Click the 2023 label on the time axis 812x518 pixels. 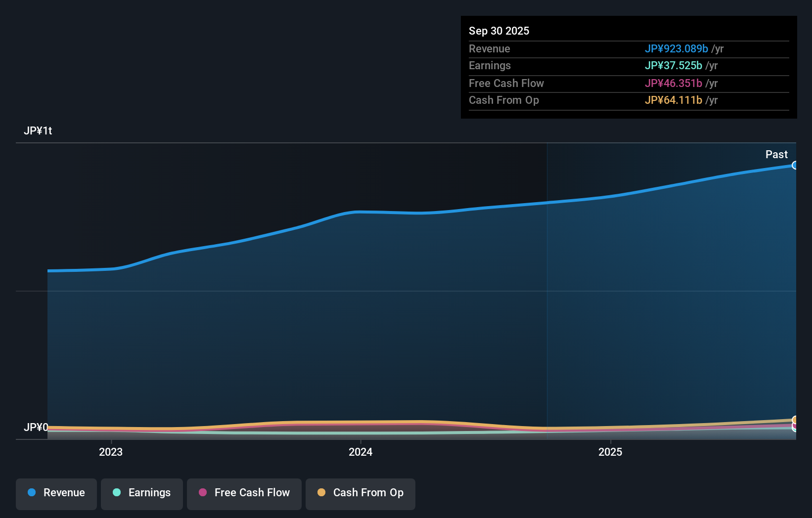point(111,452)
